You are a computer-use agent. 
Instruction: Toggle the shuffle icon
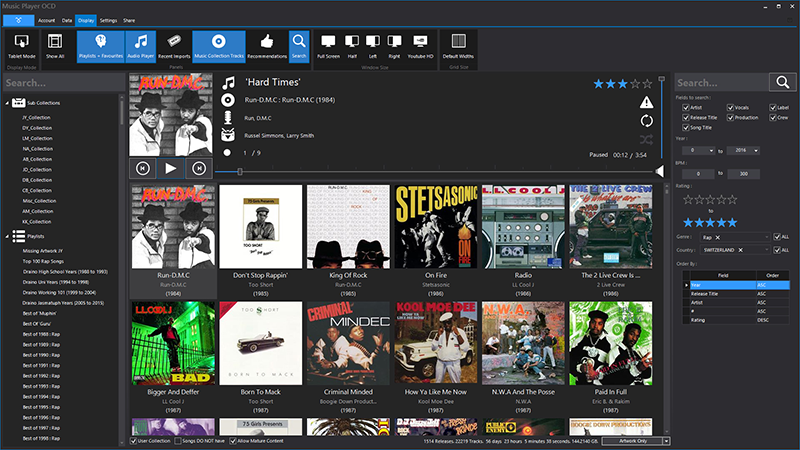pyautogui.click(x=646, y=139)
